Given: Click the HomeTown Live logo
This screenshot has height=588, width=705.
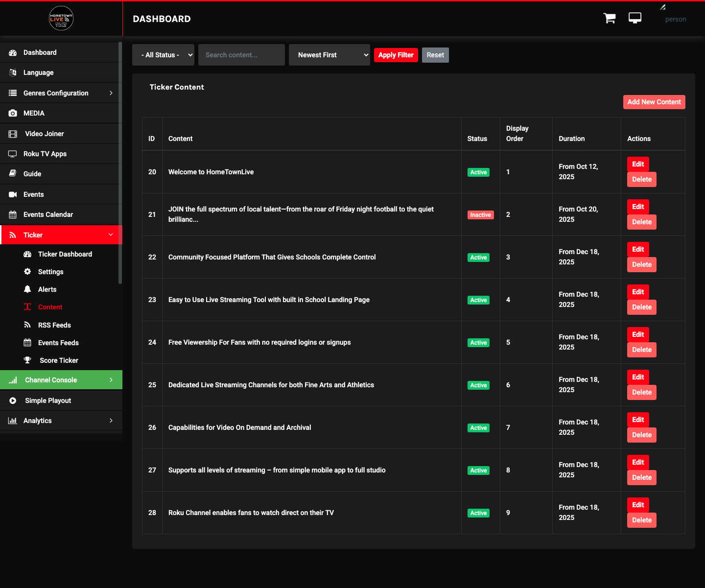Looking at the screenshot, I should [x=61, y=19].
